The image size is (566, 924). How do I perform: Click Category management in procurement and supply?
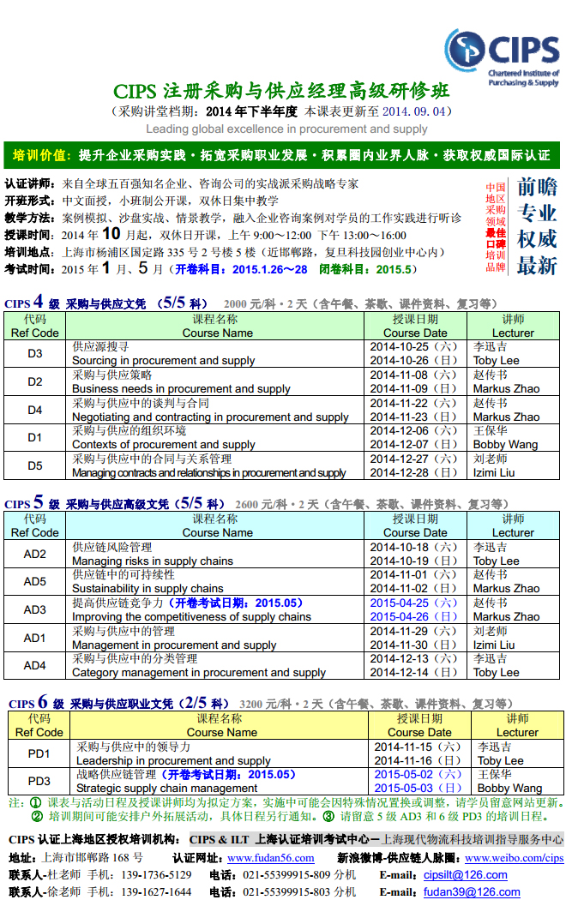[x=199, y=673]
